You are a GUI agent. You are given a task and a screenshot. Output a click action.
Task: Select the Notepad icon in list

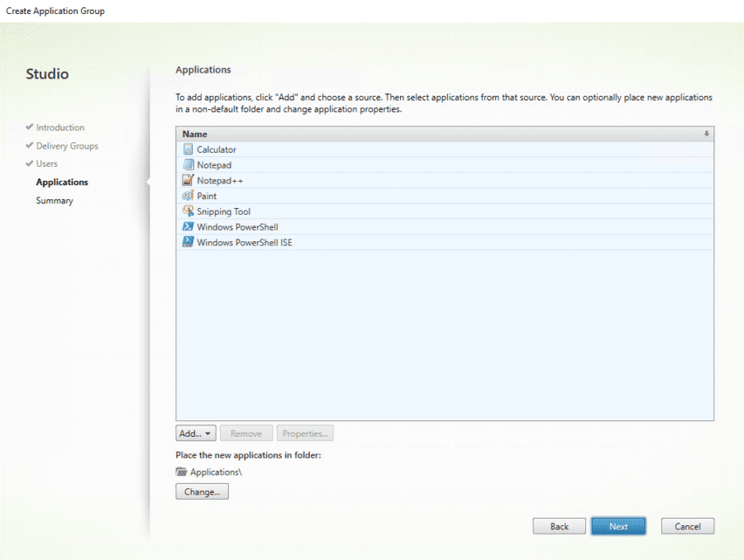[x=188, y=165]
